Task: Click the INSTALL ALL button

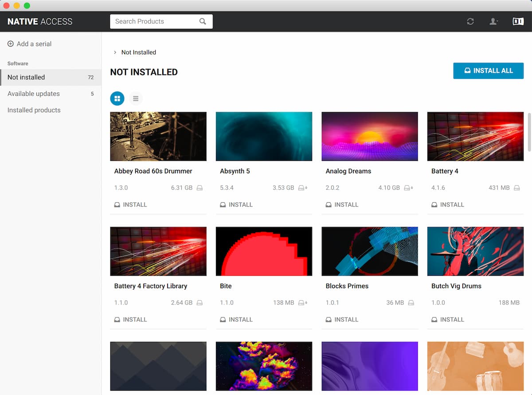Action: pos(489,71)
